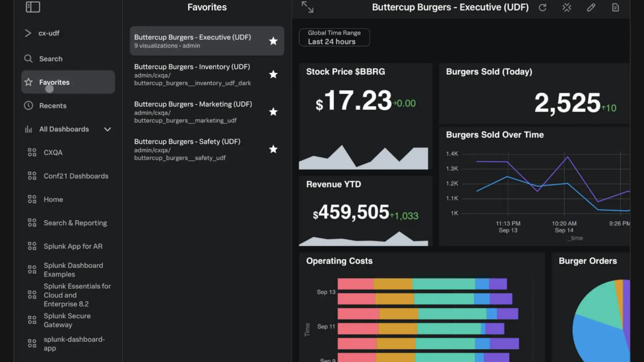Click the 1,033 revenue change indicator
The width and height of the screenshot is (644, 362).
click(404, 216)
